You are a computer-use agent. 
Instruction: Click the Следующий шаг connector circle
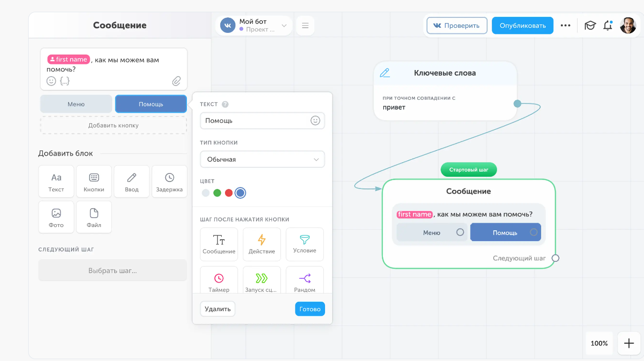[x=555, y=258]
